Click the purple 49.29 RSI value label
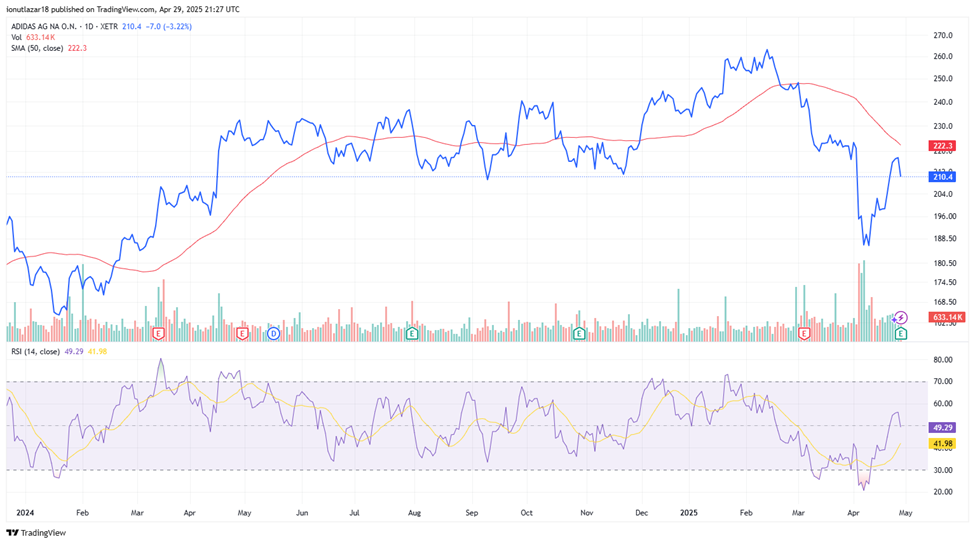The image size is (975, 544). coord(942,426)
